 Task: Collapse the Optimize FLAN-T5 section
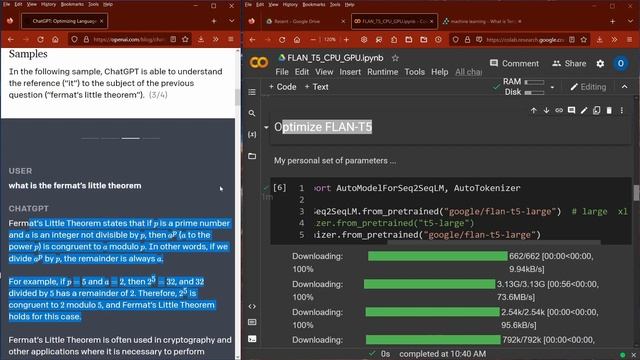[x=266, y=127]
